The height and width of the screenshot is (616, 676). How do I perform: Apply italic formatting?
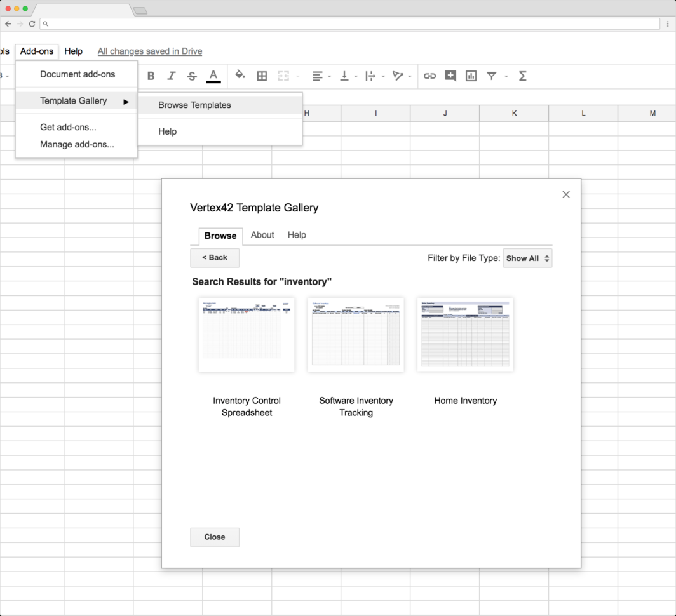tap(171, 76)
